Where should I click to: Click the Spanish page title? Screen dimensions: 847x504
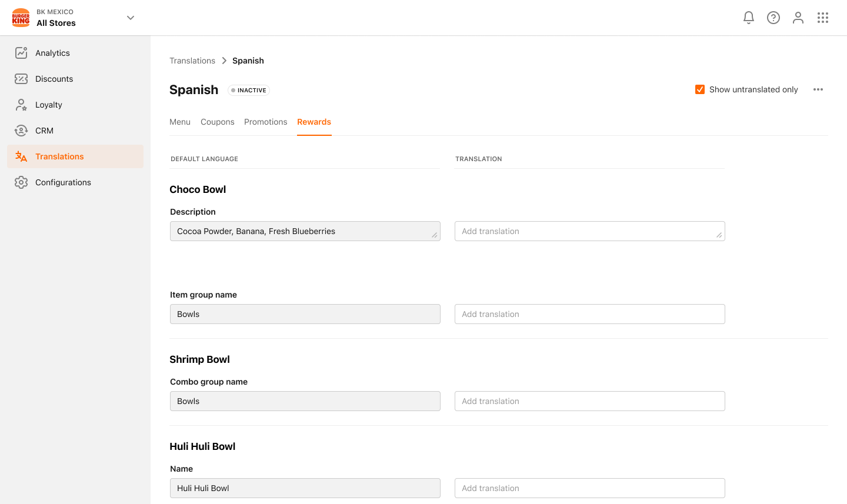point(194,89)
